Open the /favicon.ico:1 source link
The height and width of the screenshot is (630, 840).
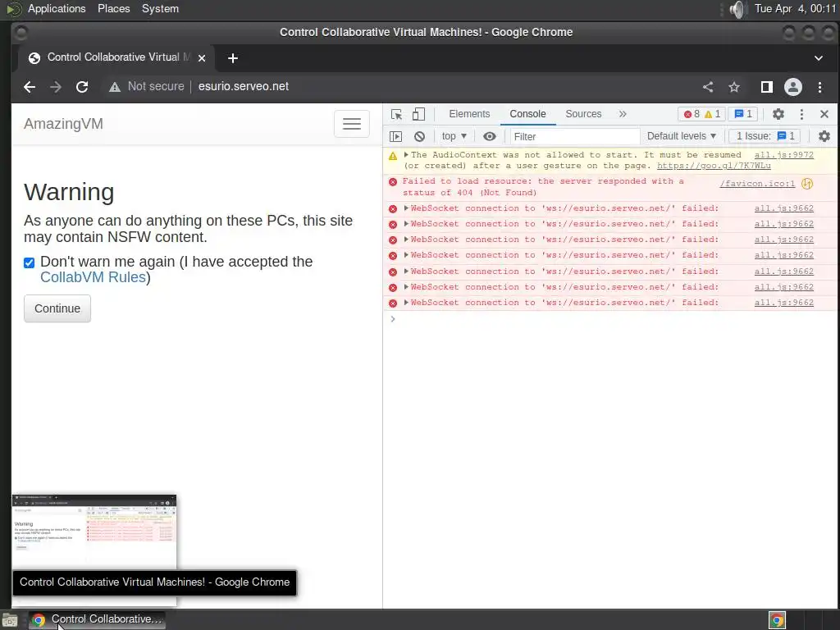point(757,184)
